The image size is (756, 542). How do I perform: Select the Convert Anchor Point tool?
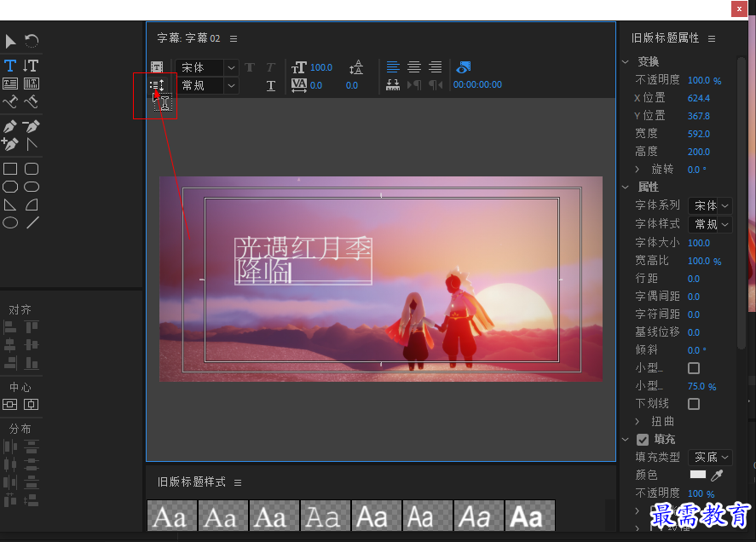pos(32,144)
